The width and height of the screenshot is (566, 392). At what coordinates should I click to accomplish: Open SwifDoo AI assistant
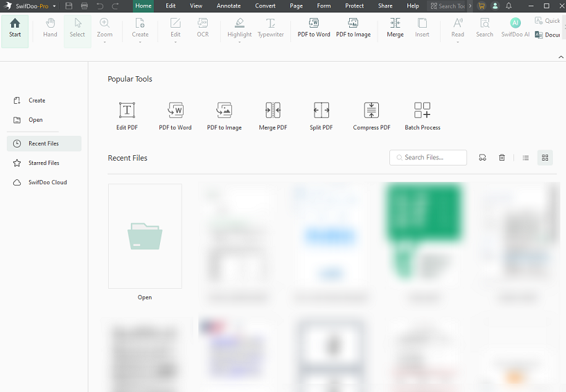[x=515, y=28]
